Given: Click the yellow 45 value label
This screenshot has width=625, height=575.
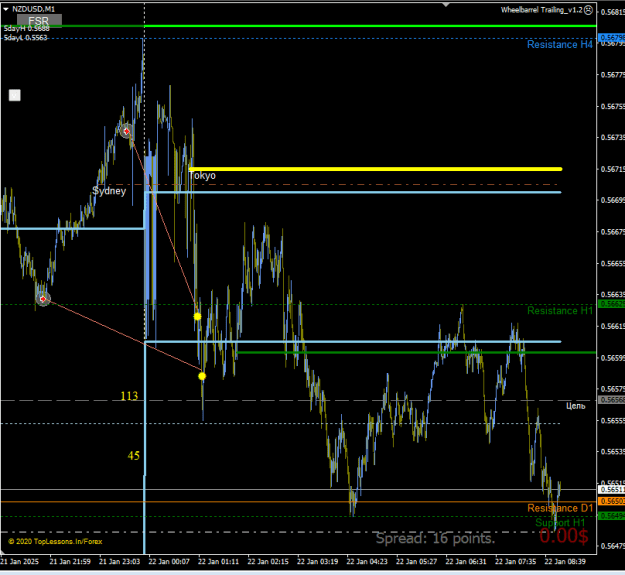Looking at the screenshot, I should [x=134, y=455].
